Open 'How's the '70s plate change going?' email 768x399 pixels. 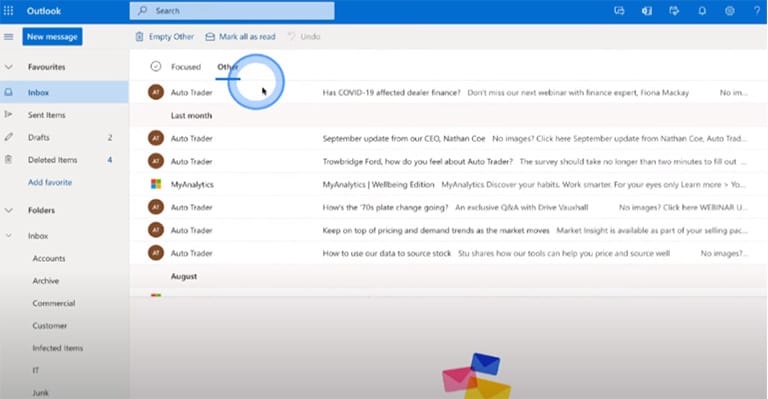[448, 207]
